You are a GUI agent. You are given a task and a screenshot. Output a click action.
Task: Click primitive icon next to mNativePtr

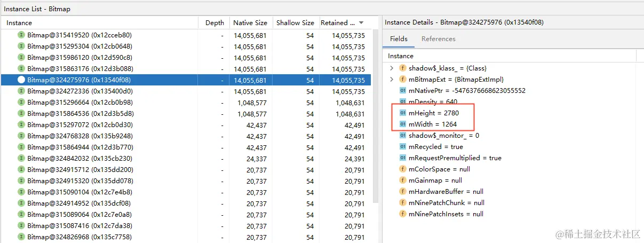403,91
